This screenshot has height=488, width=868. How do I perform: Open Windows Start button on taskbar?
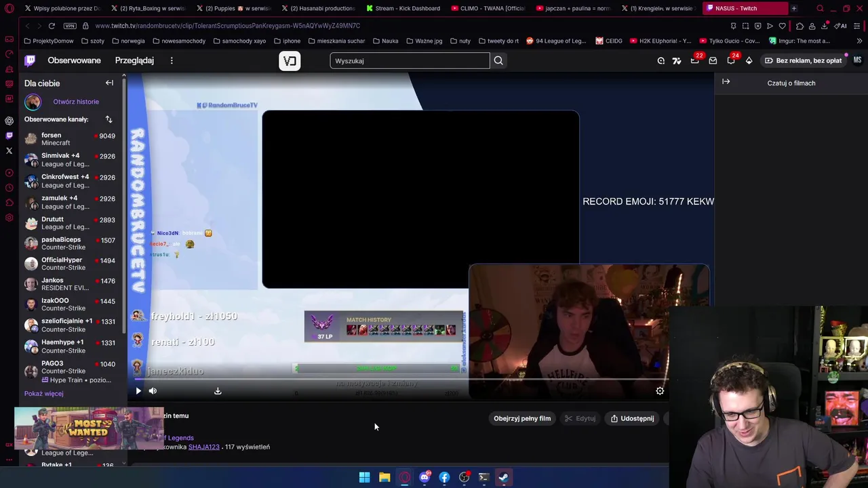(364, 477)
